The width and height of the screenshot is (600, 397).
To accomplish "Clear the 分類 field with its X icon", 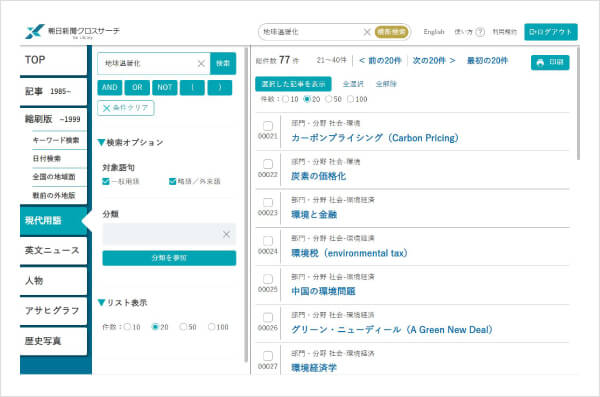I will pos(227,234).
